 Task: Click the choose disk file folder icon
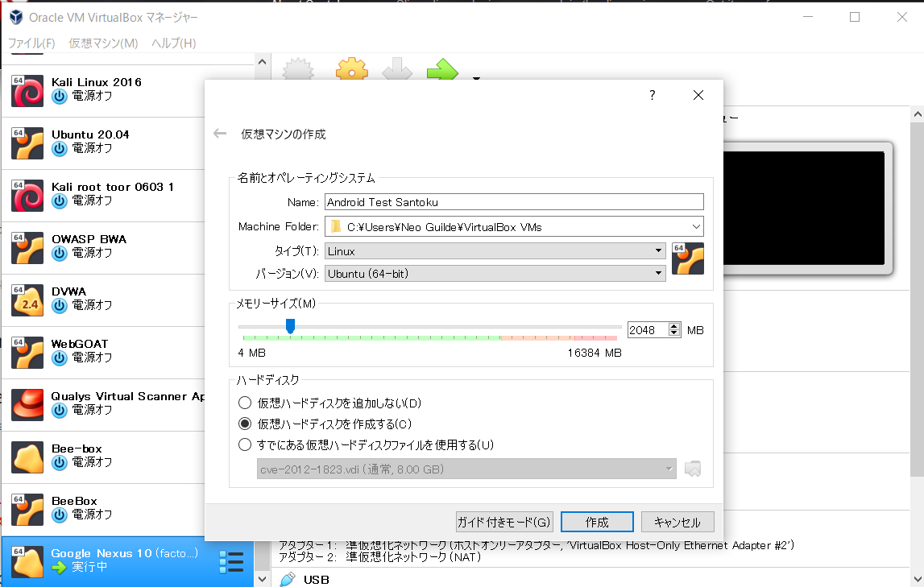(693, 469)
